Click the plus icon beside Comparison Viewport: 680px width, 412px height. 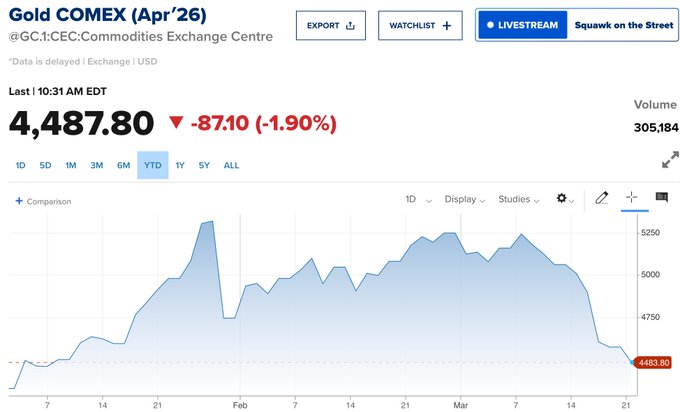point(19,201)
